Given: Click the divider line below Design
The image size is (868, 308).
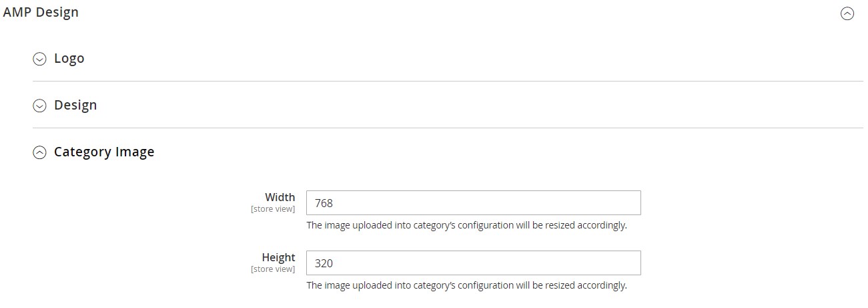Looking at the screenshot, I should coord(447,128).
